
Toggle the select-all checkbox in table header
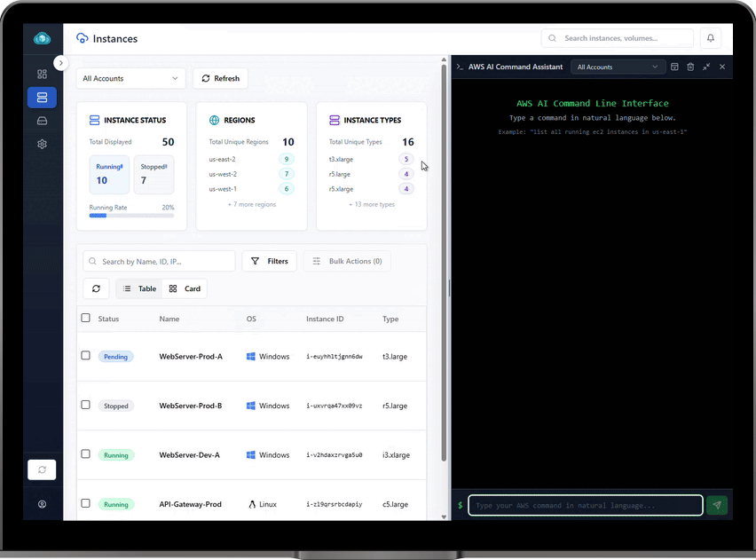pos(85,318)
